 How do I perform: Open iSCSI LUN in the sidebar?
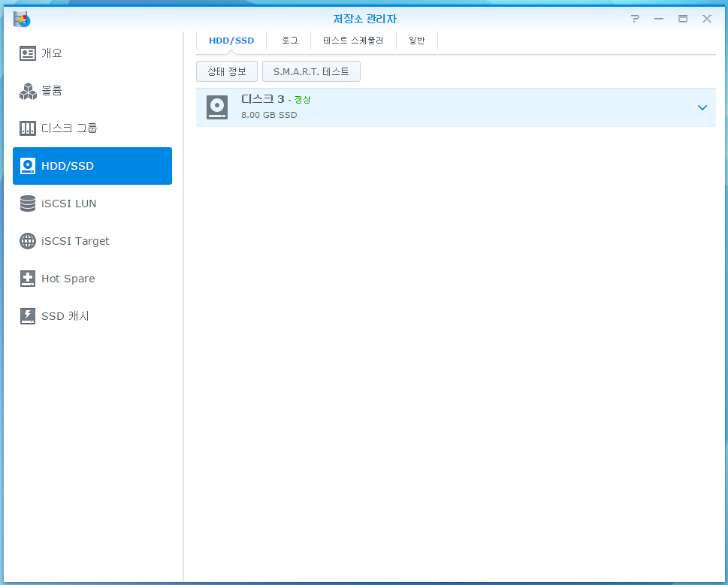[92, 204]
